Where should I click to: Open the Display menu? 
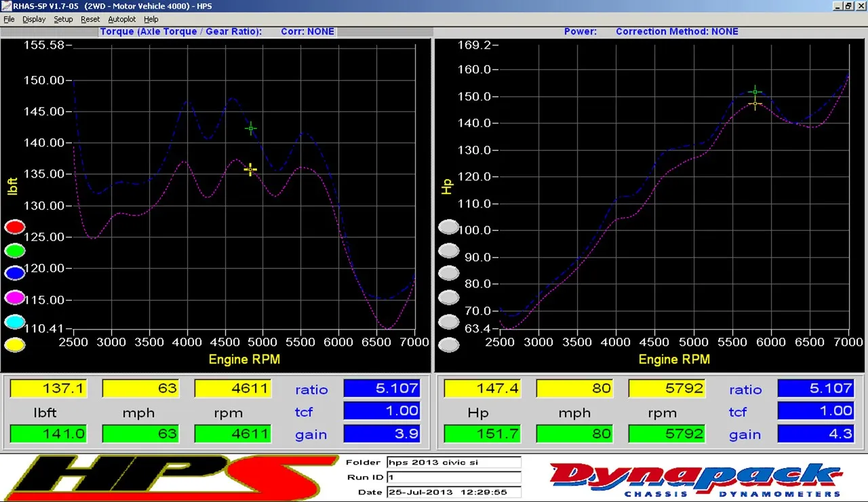point(34,19)
